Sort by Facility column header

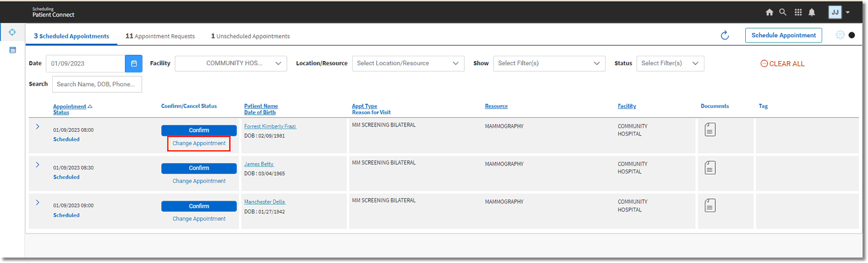pyautogui.click(x=627, y=106)
